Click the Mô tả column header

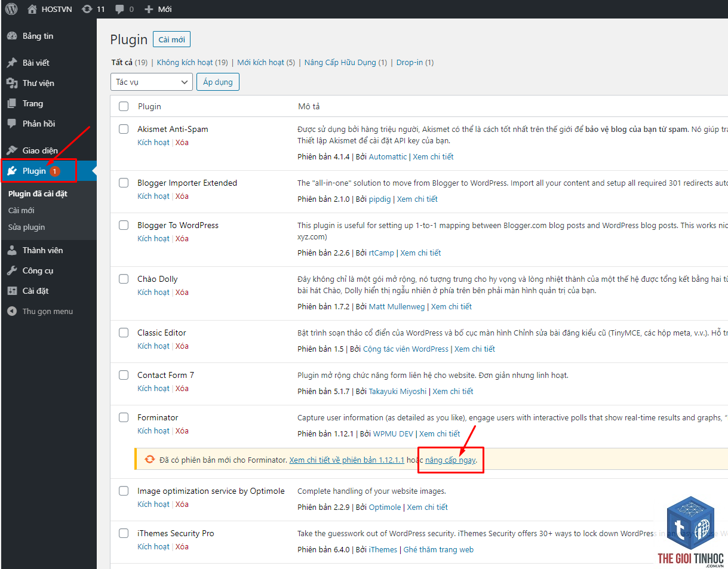(x=309, y=106)
